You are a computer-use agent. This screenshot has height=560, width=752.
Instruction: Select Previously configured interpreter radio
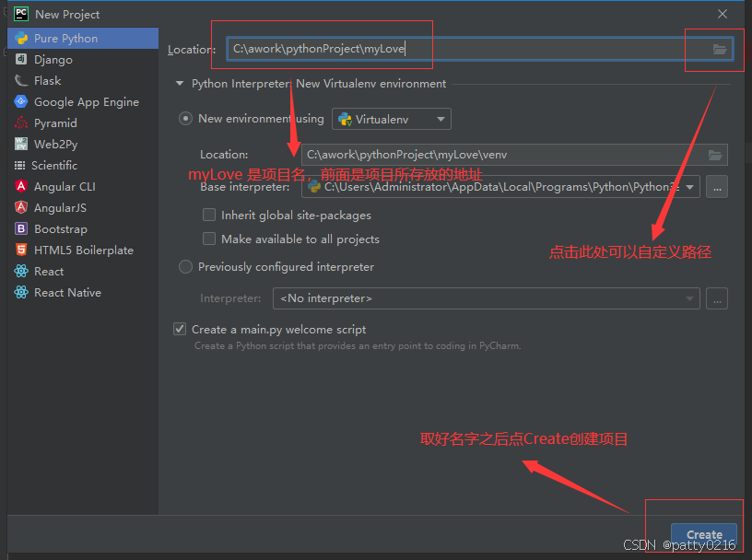coord(185,266)
